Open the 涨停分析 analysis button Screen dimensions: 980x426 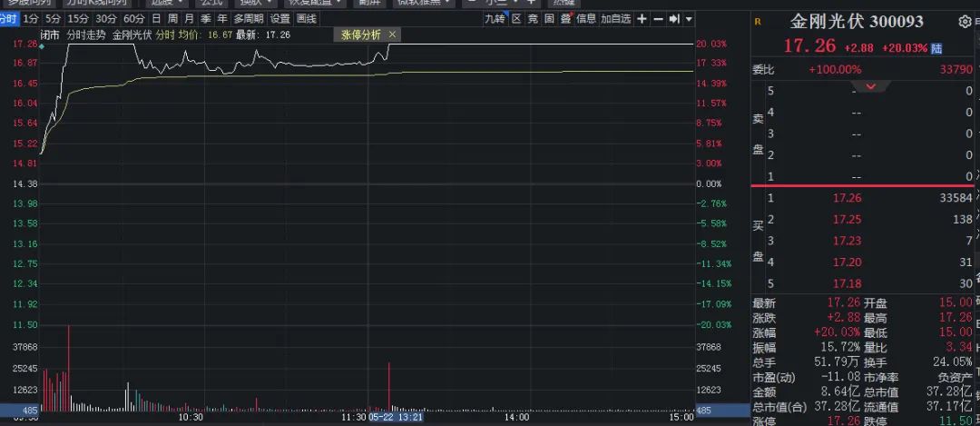pyautogui.click(x=362, y=35)
